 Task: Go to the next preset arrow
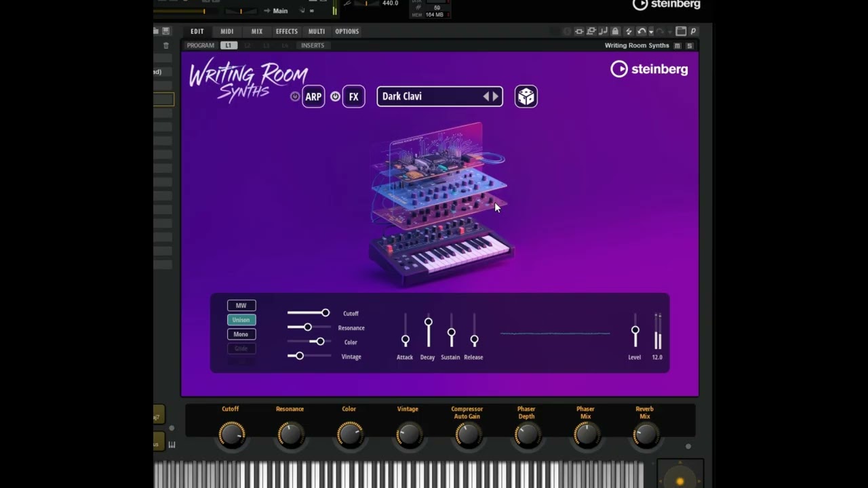click(495, 96)
